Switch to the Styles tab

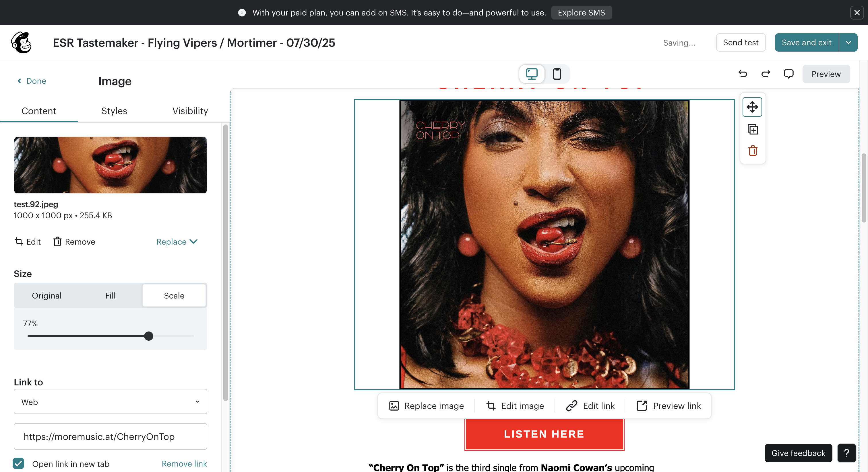[114, 111]
